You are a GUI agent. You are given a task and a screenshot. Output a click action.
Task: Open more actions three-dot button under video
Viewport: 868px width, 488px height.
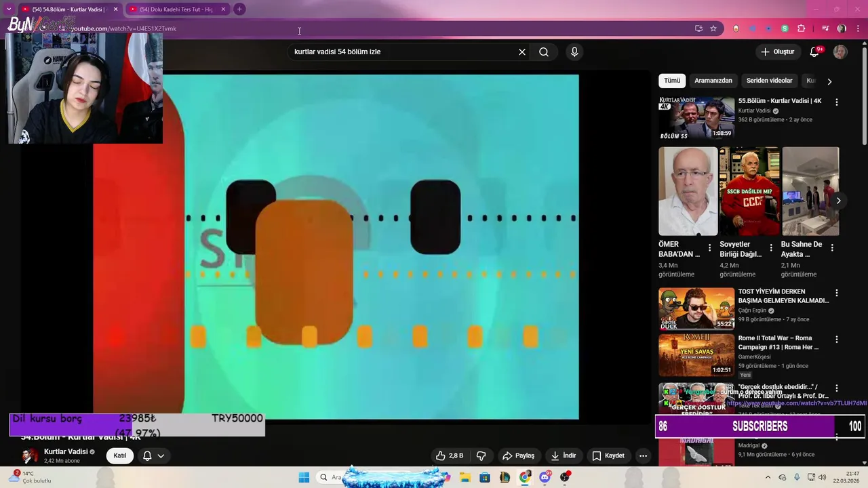coord(643,455)
